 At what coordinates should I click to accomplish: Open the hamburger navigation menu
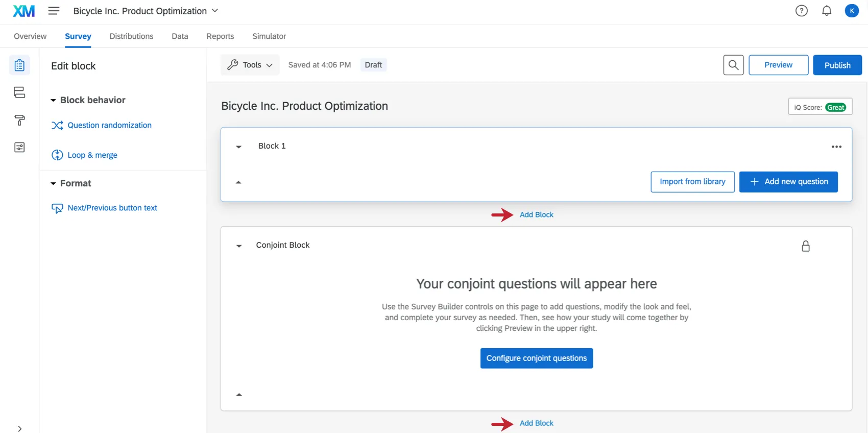pos(54,11)
